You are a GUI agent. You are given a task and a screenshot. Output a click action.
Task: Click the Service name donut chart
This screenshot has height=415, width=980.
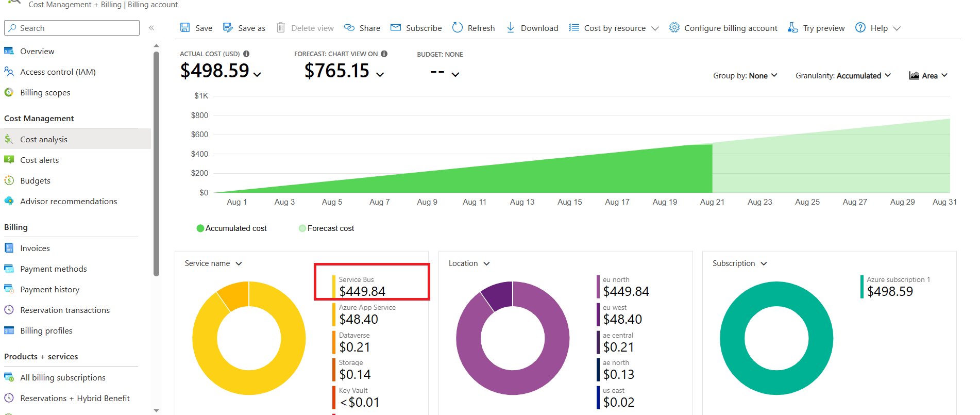tap(249, 338)
